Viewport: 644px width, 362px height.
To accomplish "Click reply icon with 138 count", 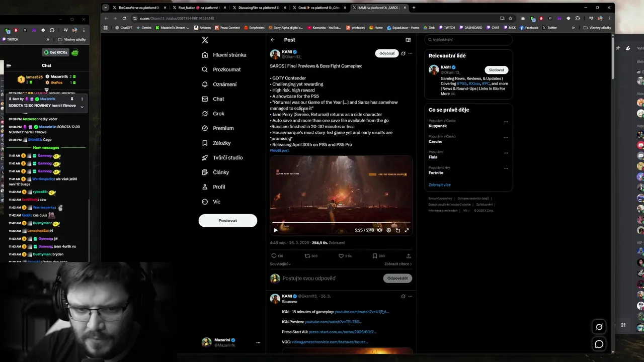I will click(274, 256).
